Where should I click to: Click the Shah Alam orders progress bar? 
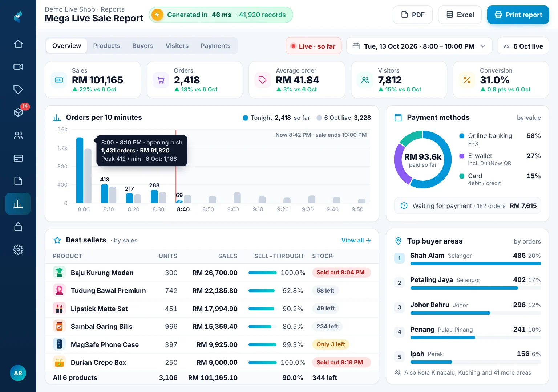coord(476,264)
